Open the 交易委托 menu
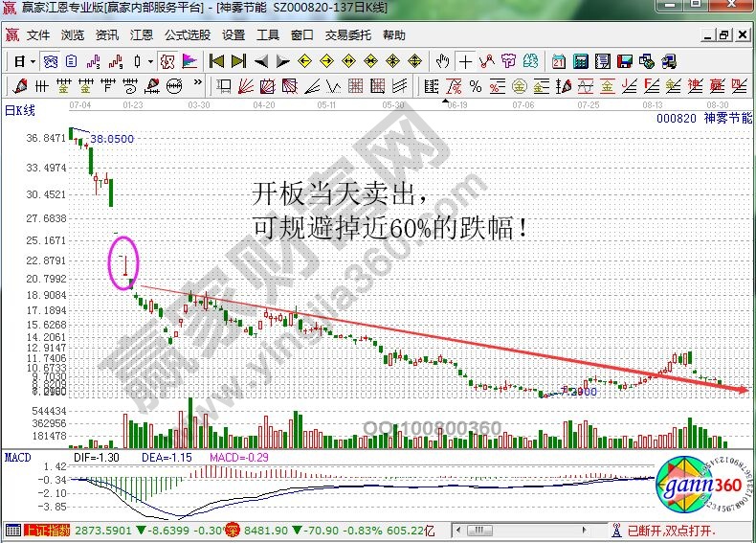This screenshot has height=543, width=756. click(350, 35)
